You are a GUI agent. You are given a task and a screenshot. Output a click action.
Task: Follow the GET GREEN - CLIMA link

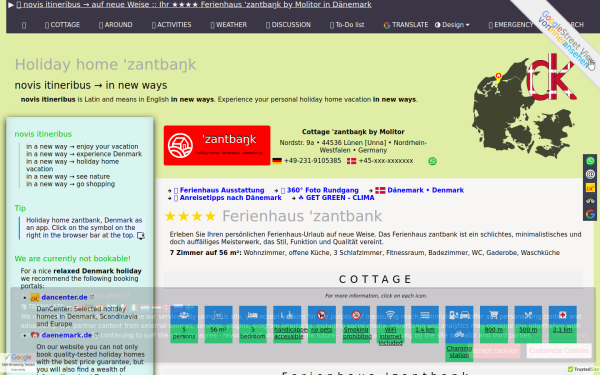(336, 198)
